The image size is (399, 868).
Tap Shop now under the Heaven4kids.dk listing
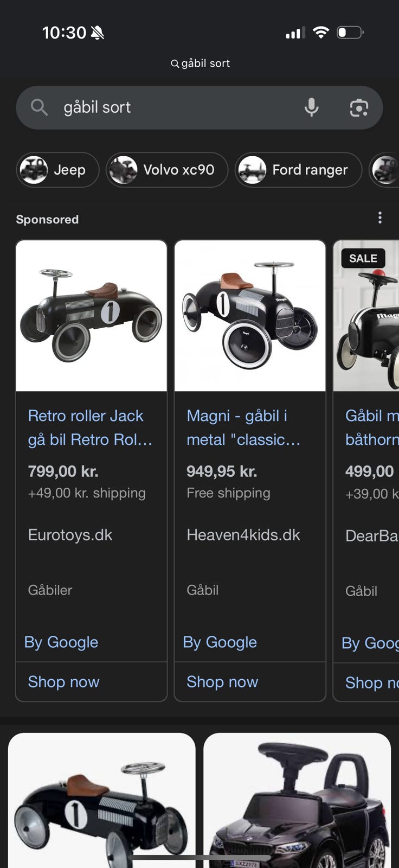point(222,681)
